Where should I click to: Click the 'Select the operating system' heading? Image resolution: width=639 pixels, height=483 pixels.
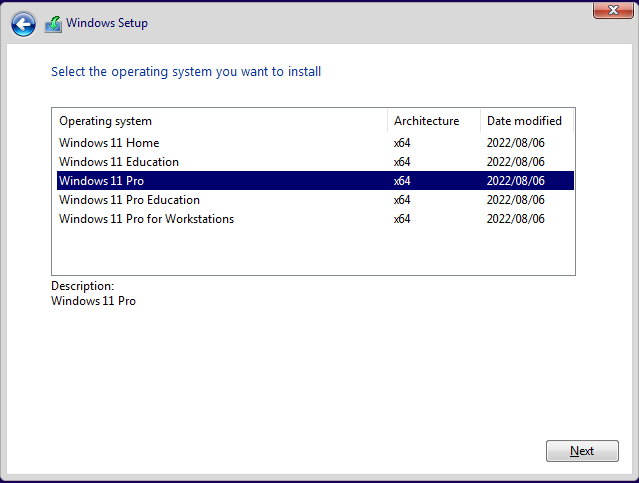click(186, 72)
